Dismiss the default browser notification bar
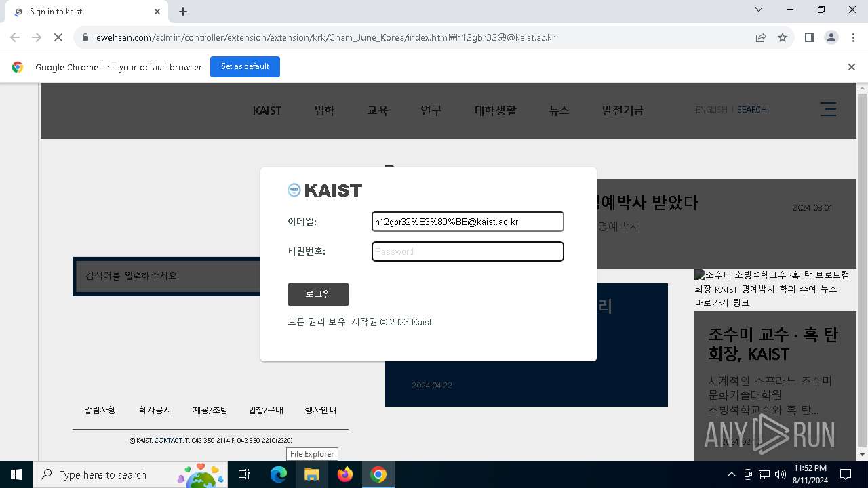Screen dimensions: 868x488 click(852, 67)
